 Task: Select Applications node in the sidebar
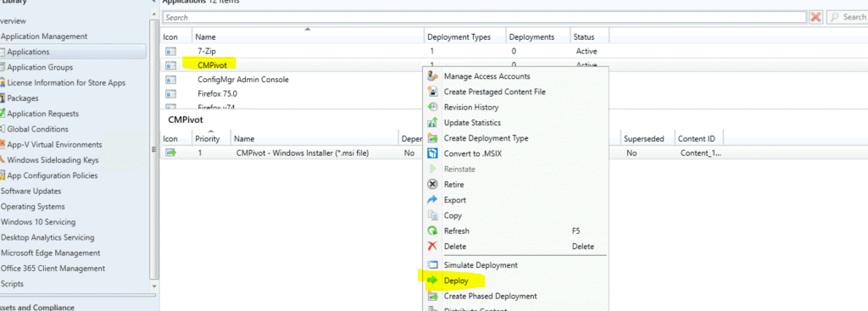28,52
